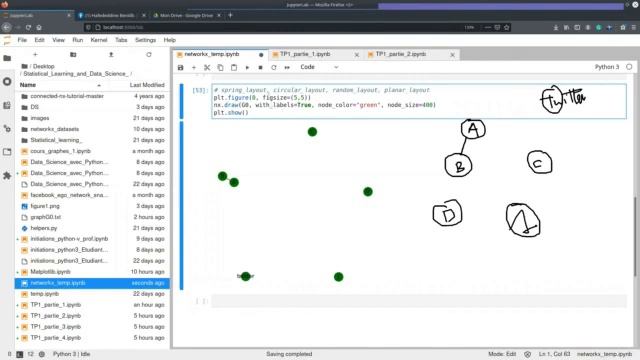Open the Firefox downloads icon

[556, 27]
